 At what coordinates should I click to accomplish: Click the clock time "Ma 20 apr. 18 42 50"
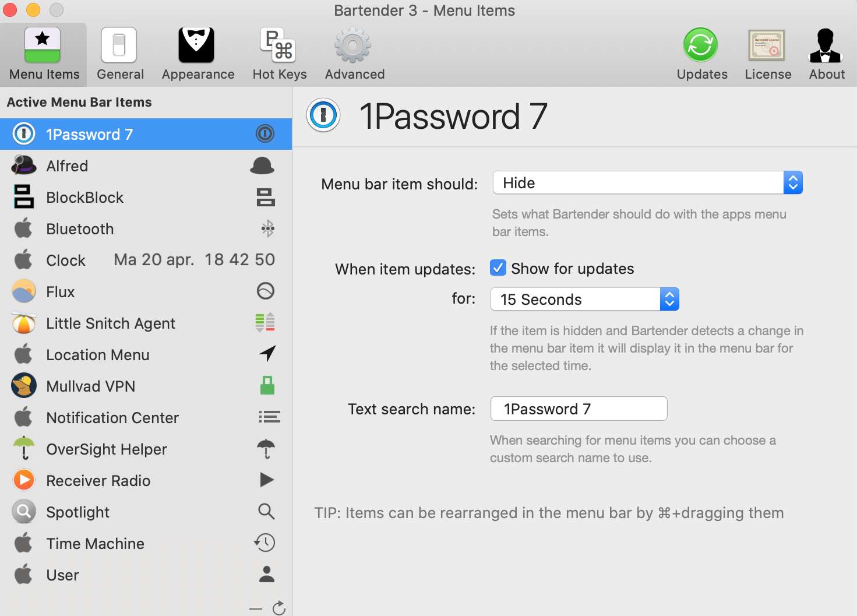pos(194,260)
